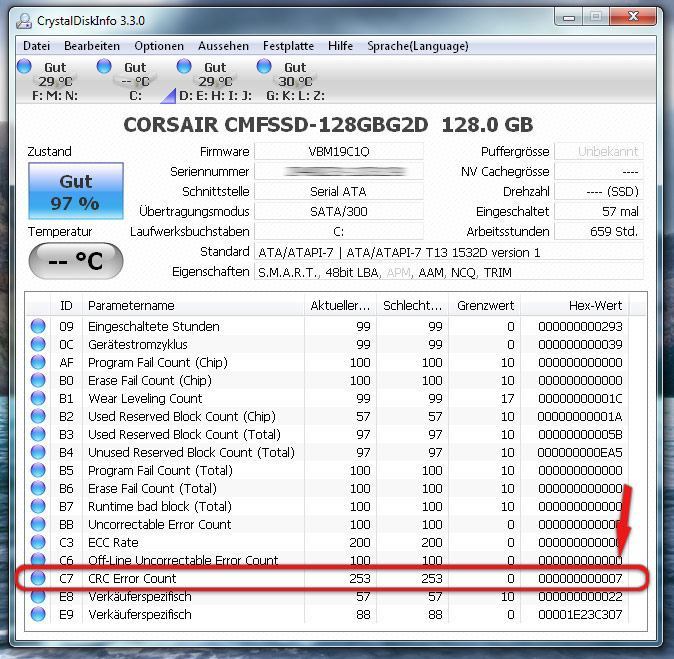Open the Aussehen menu

click(x=223, y=46)
